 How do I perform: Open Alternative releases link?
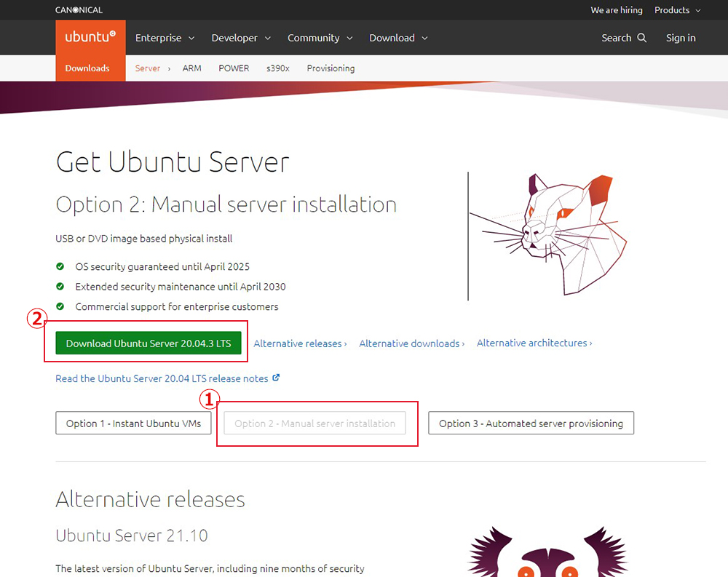coord(300,343)
